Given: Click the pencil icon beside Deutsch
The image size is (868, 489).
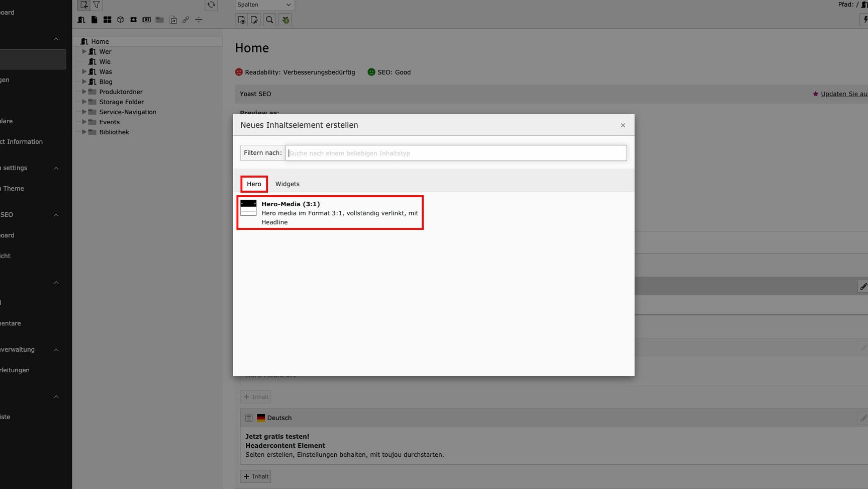Looking at the screenshot, I should [863, 418].
